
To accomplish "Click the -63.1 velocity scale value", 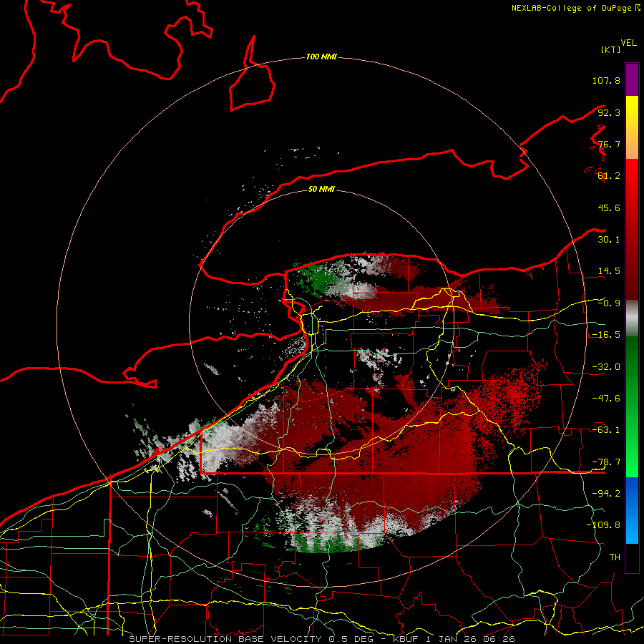I will pos(606,430).
